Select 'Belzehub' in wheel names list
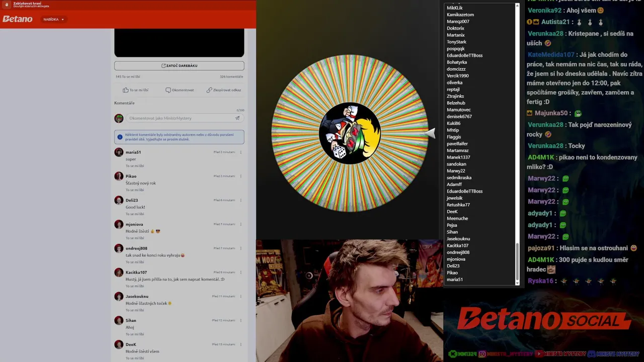 pyautogui.click(x=456, y=103)
